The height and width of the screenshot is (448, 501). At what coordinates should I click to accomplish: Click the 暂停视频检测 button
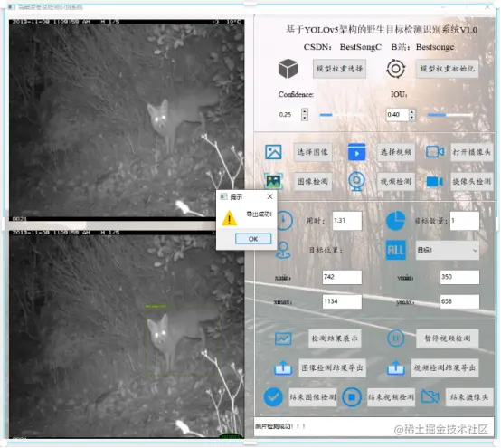point(447,338)
